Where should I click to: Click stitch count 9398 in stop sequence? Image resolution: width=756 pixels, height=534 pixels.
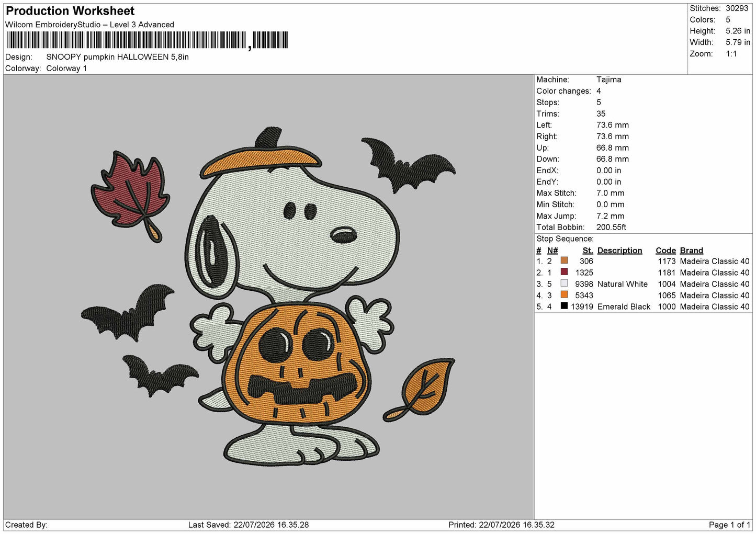(x=584, y=284)
